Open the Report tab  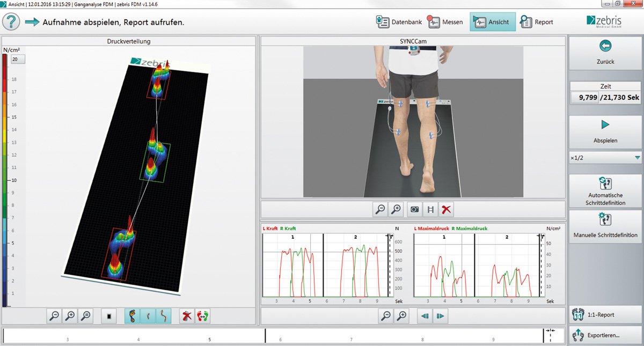[x=536, y=22]
